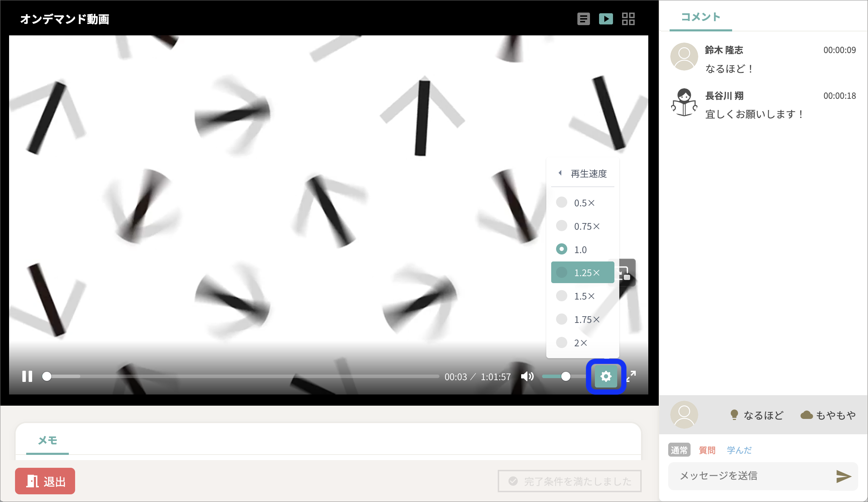Click the video seek progress bar
868x502 pixels.
click(x=241, y=376)
